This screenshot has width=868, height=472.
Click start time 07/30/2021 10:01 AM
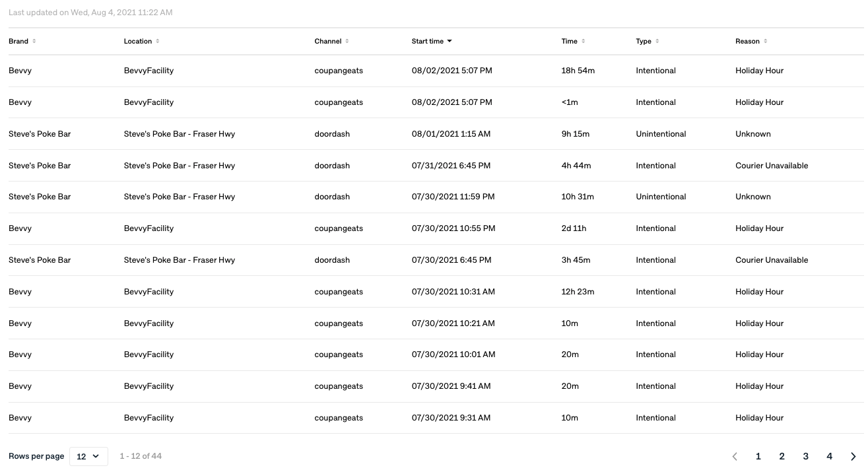[453, 354]
